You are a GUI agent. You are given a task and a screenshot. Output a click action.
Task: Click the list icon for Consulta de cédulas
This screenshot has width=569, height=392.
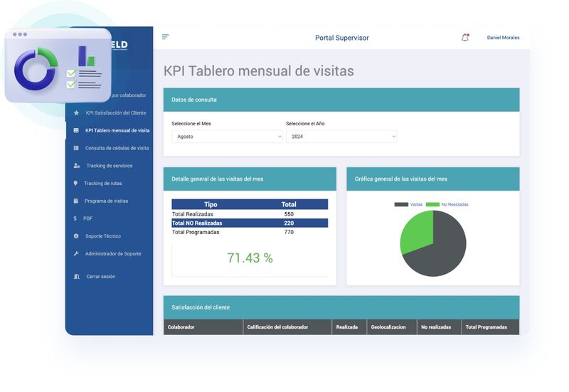point(76,148)
